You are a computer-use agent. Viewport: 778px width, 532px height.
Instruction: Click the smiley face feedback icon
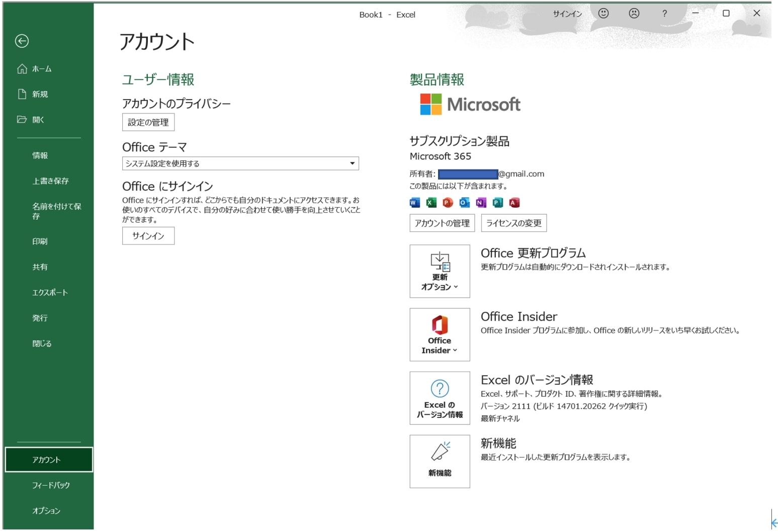click(603, 14)
